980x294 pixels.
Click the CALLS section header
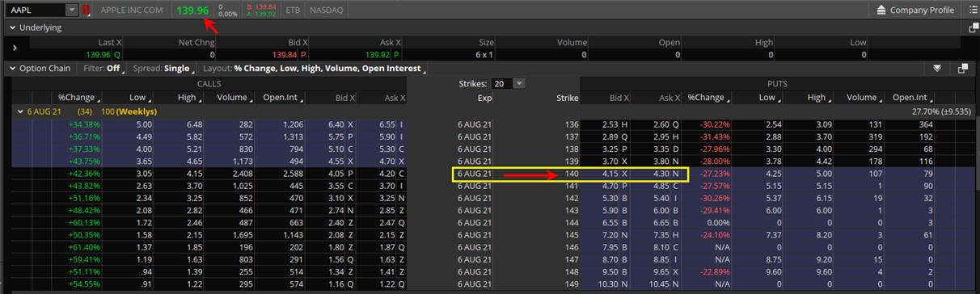click(209, 83)
